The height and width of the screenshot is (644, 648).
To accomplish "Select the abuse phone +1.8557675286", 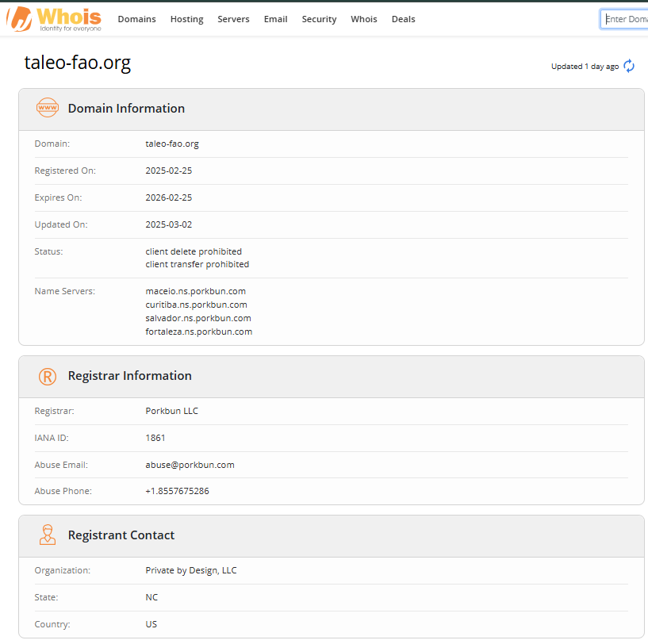I will (x=178, y=491).
